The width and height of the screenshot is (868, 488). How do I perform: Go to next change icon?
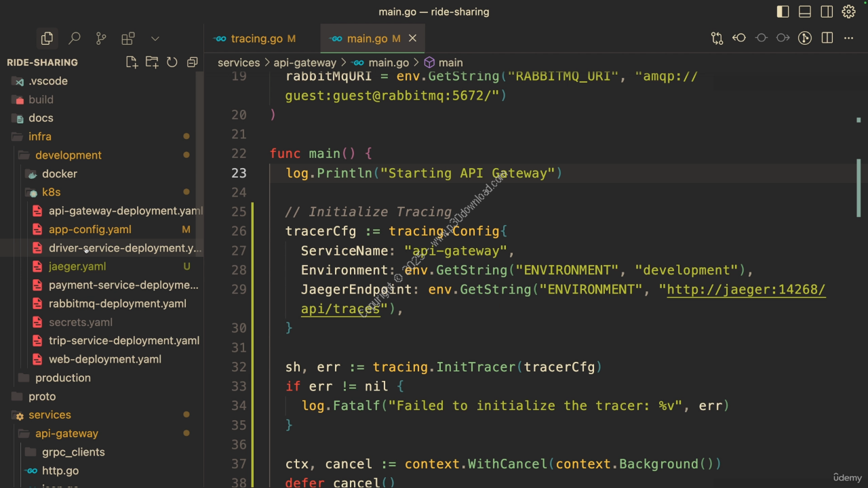(783, 39)
